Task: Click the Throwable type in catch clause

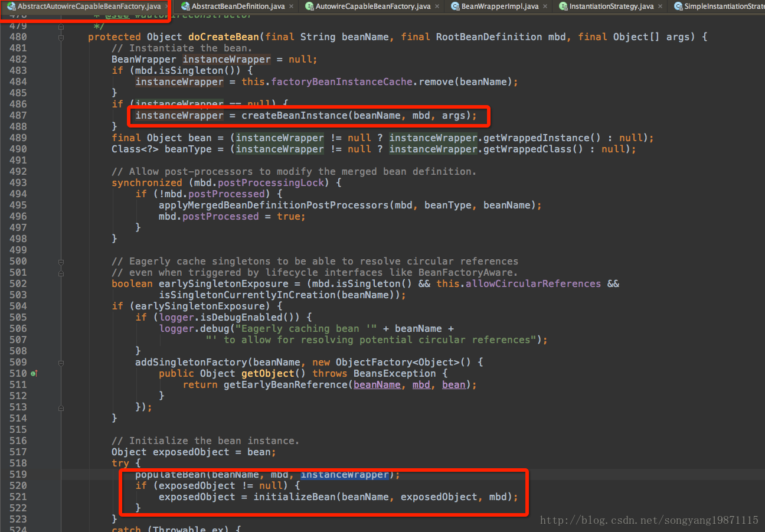Action: (179, 529)
